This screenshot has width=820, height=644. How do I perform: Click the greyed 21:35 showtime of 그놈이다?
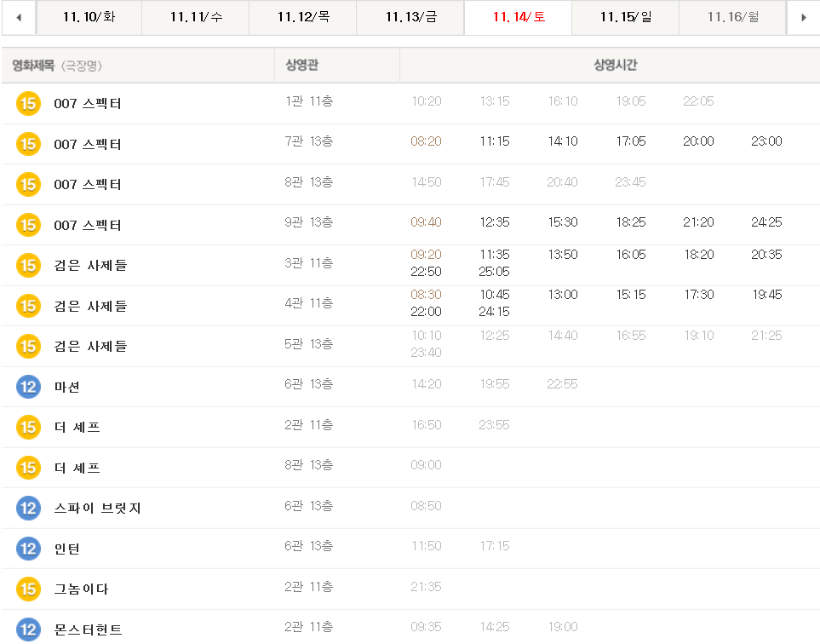point(427,587)
